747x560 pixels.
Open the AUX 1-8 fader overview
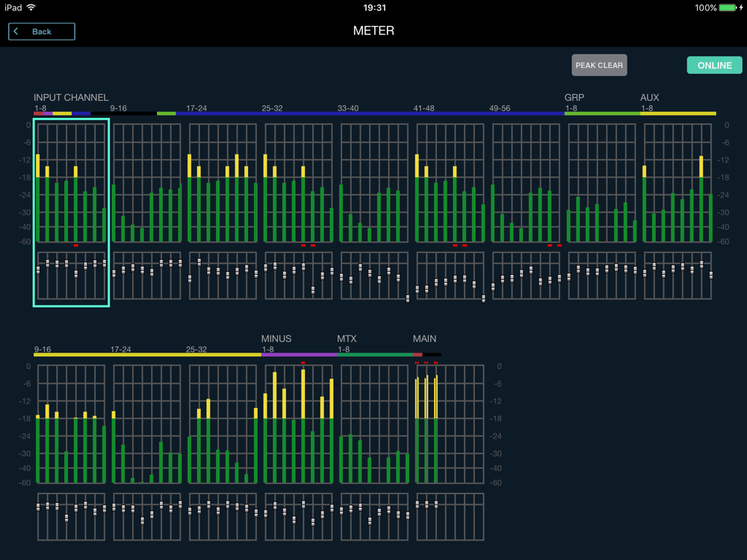pyautogui.click(x=678, y=276)
